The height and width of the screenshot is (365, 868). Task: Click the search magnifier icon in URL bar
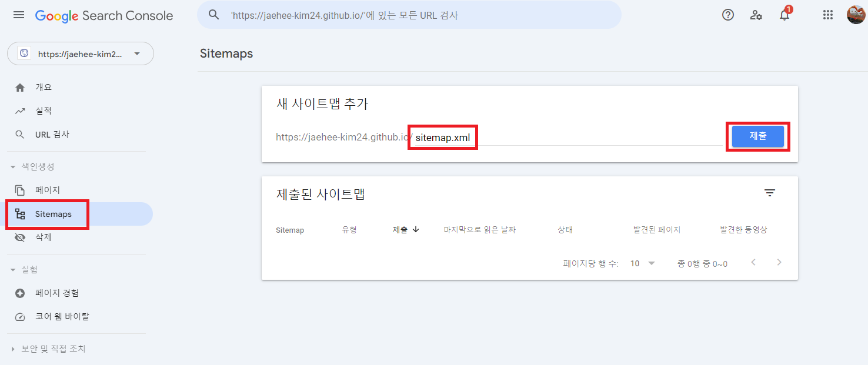pos(214,15)
